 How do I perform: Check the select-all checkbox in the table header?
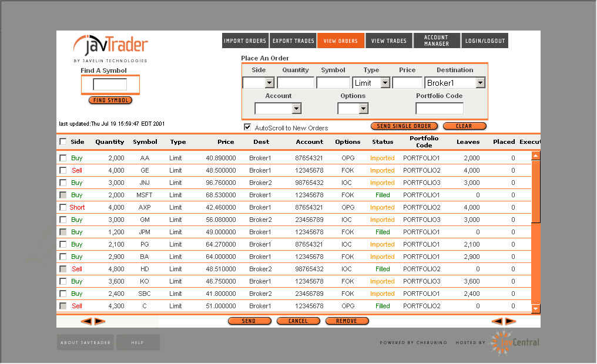[x=63, y=141]
